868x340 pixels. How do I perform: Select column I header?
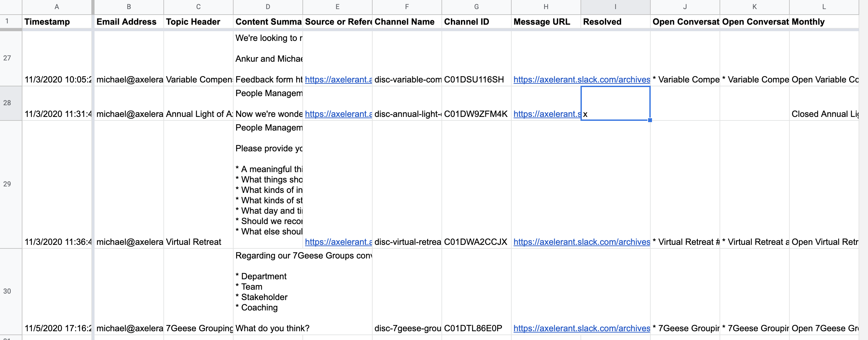(x=615, y=7)
